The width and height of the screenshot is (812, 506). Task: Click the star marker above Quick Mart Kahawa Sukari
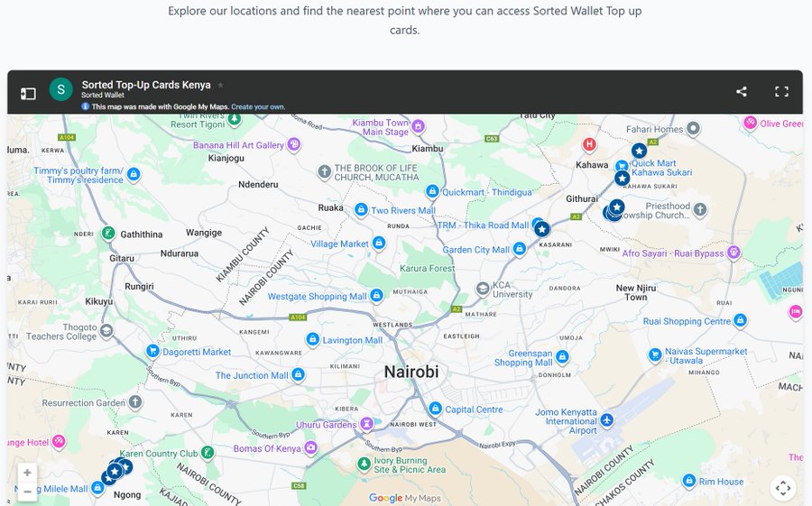point(639,151)
